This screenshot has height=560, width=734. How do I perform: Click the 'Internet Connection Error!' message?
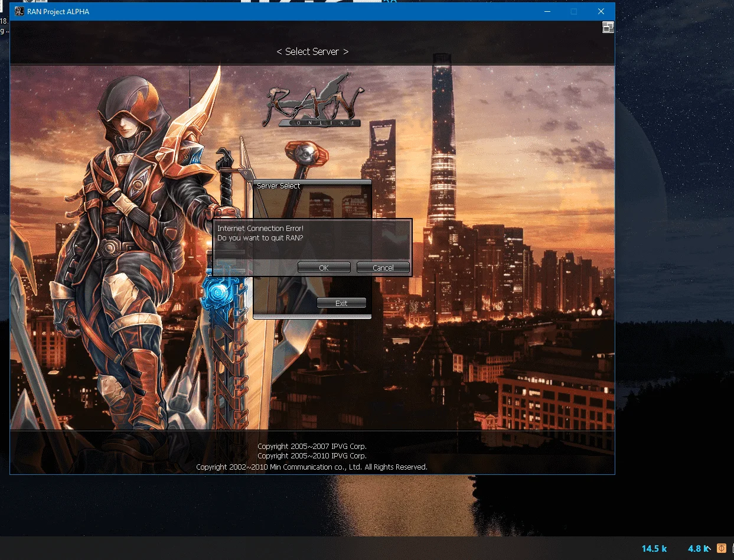pos(260,228)
